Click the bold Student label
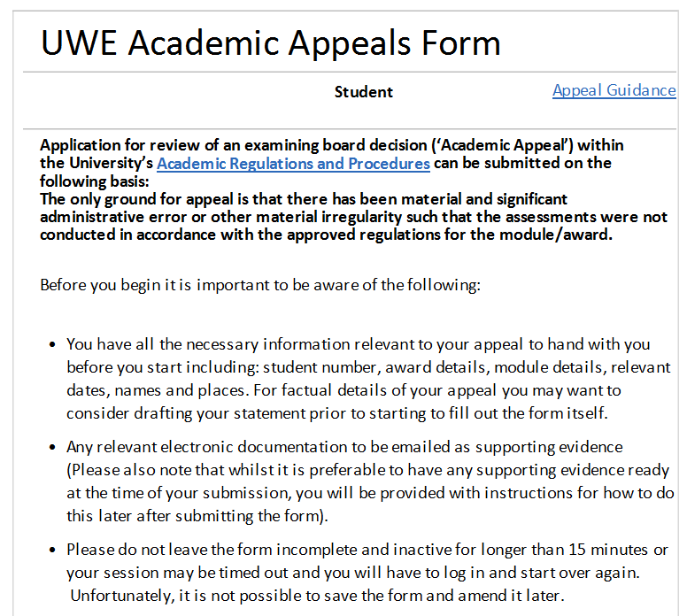 [x=364, y=92]
